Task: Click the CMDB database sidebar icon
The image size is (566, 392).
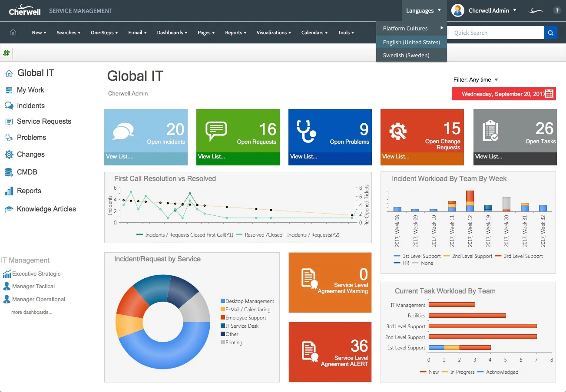Action: [x=9, y=172]
